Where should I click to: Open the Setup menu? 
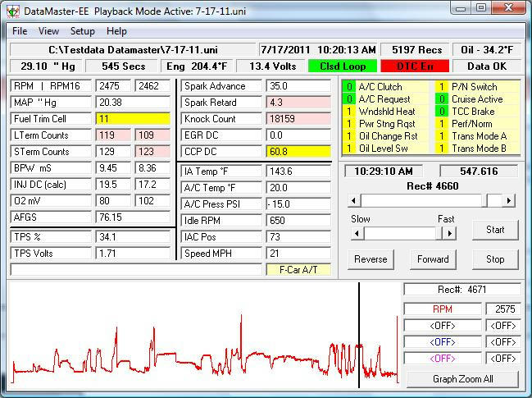click(82, 31)
